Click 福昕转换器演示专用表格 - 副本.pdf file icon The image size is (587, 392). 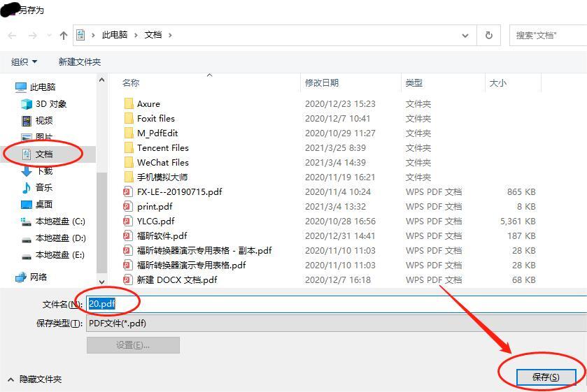128,250
